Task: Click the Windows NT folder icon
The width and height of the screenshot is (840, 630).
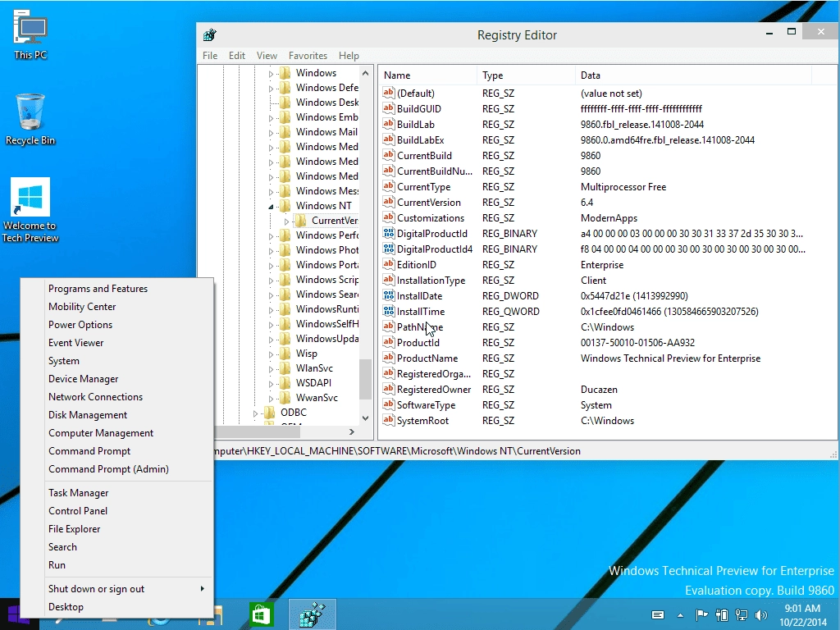Action: [285, 206]
